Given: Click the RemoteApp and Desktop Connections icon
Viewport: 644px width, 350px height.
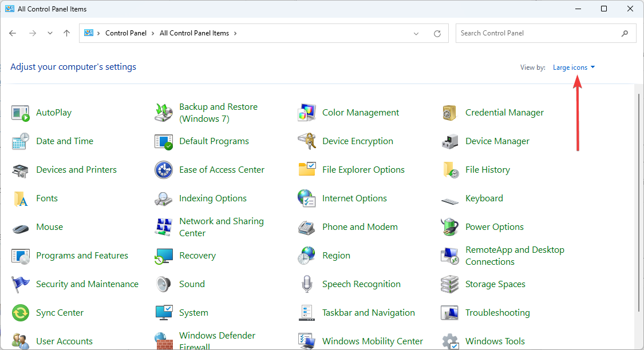Looking at the screenshot, I should tap(449, 256).
